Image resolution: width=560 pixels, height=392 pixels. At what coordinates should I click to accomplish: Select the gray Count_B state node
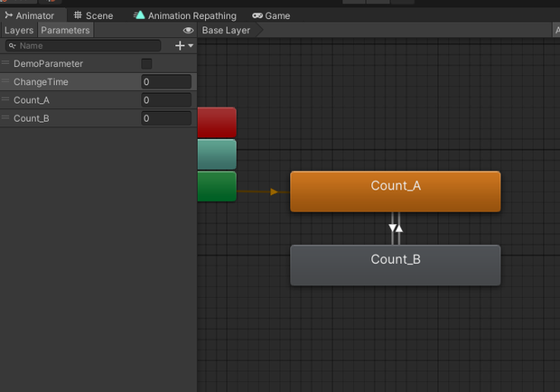(x=396, y=266)
